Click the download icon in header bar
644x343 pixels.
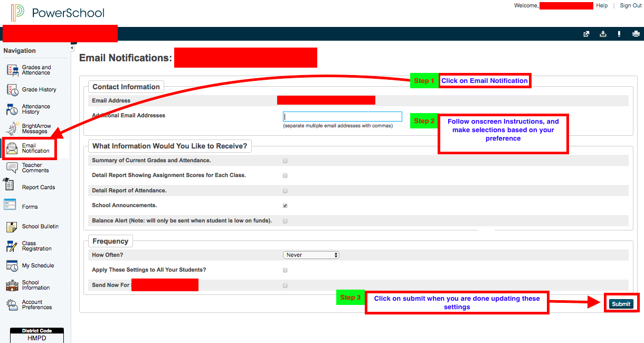coord(603,34)
